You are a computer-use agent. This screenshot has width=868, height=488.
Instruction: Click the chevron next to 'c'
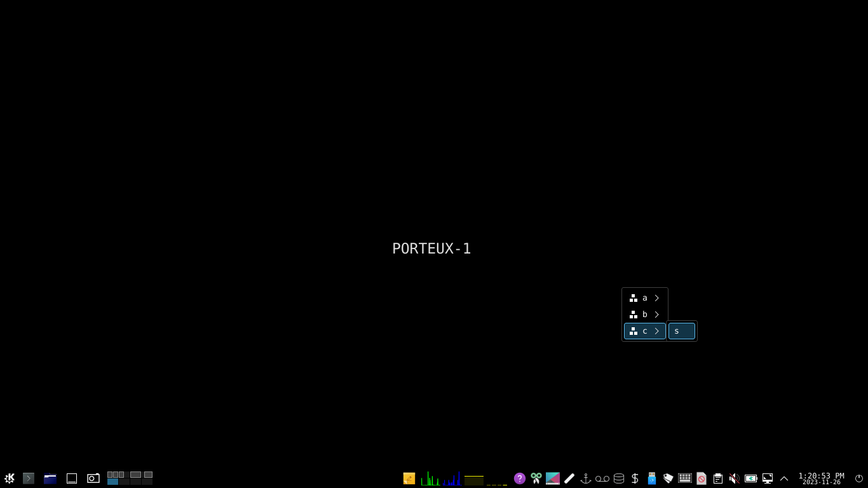657,331
